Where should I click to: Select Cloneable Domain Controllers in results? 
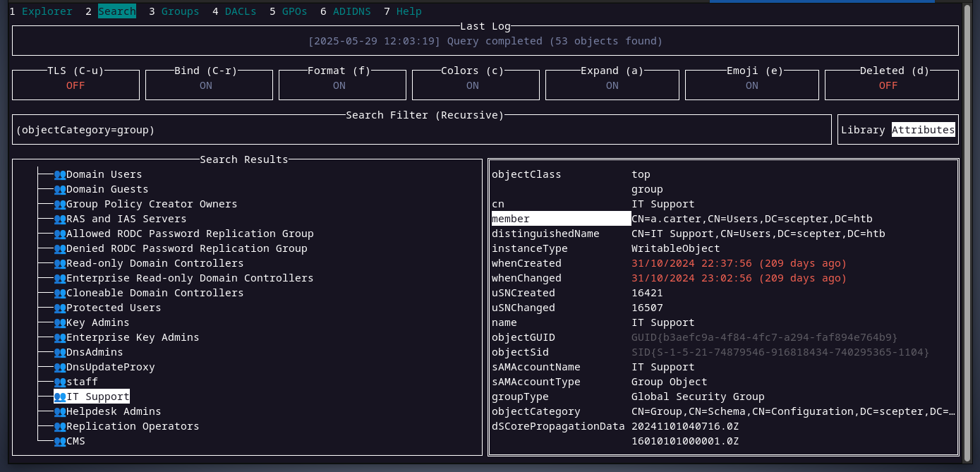155,293
